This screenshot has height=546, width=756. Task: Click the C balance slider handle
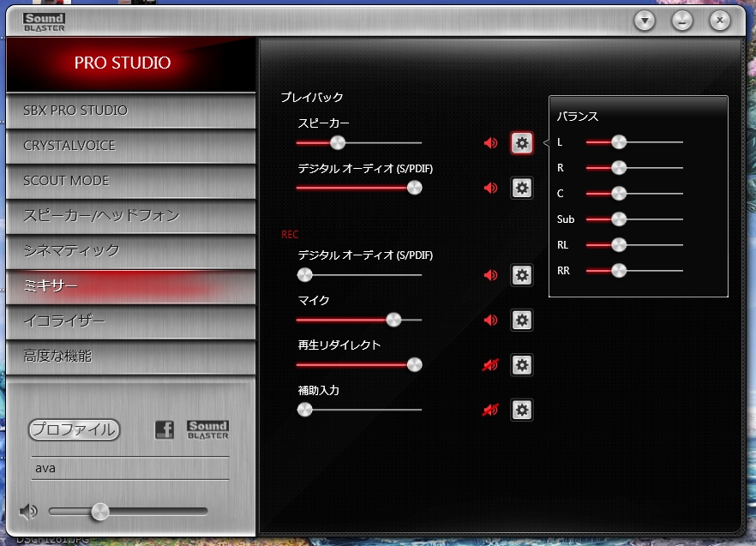[619, 194]
